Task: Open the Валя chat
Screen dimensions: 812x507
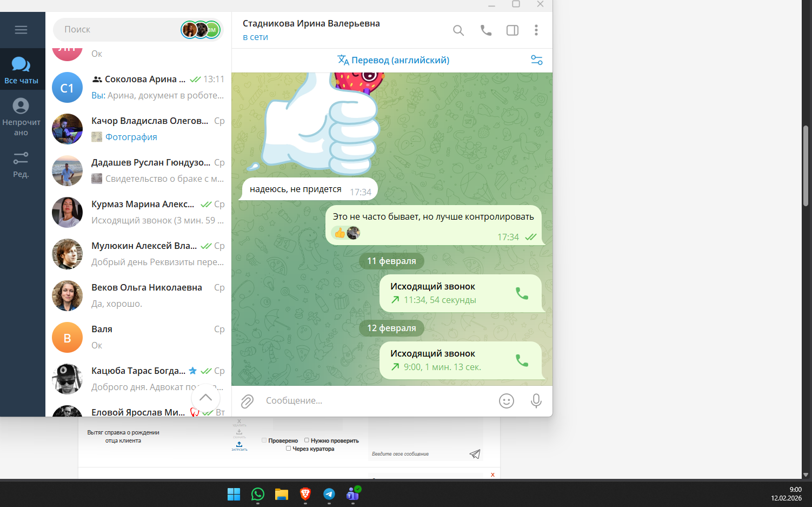Action: click(138, 337)
